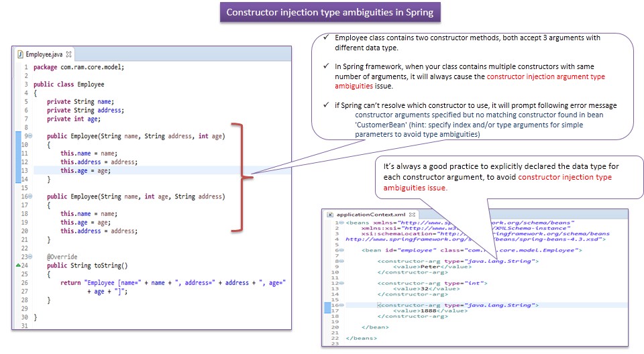The width and height of the screenshot is (644, 354).
Task: Close the Employee.java tab
Action: 68,54
